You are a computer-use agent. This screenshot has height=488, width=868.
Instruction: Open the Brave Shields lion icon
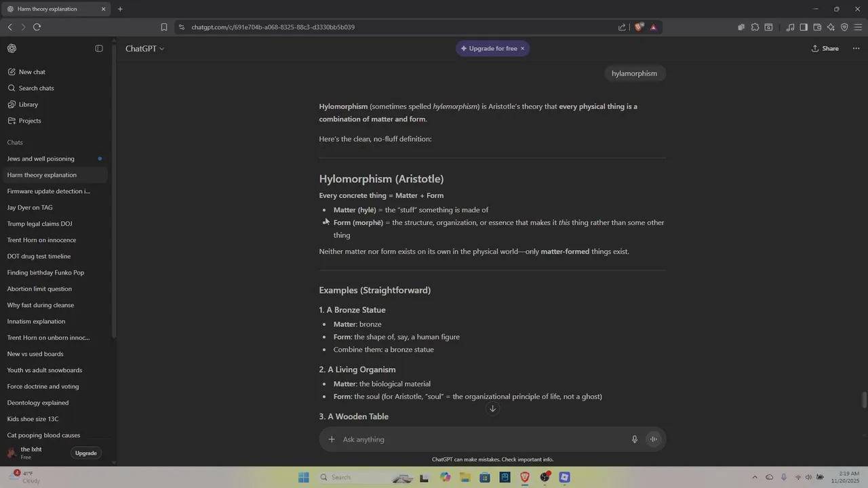(x=639, y=27)
